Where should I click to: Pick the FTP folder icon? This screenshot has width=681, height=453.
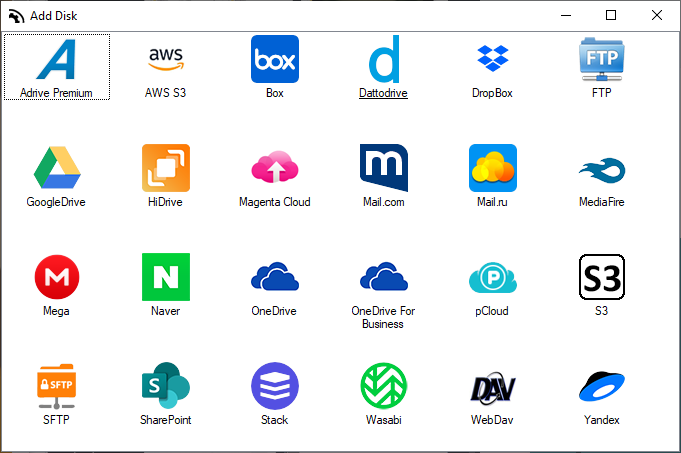601,60
